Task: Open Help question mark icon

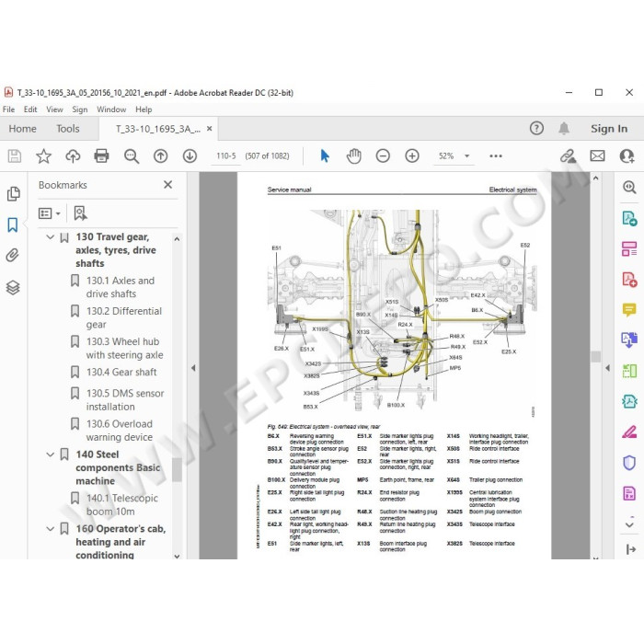Action: pos(536,128)
